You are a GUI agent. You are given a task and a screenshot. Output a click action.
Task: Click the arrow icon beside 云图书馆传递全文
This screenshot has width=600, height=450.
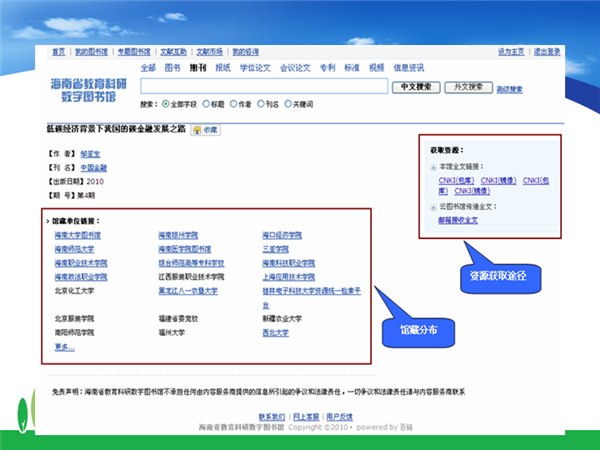(x=433, y=207)
